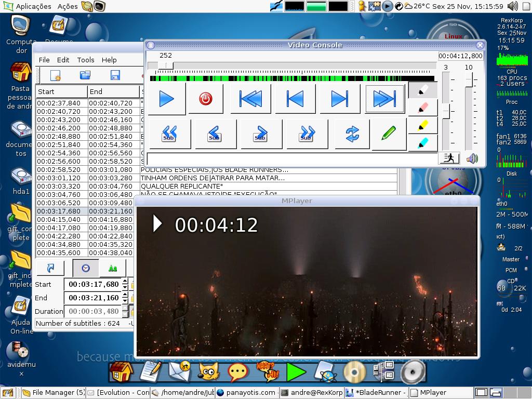This screenshot has width=532, height=399.
Task: Click the green pencil edit button
Action: tap(389, 133)
